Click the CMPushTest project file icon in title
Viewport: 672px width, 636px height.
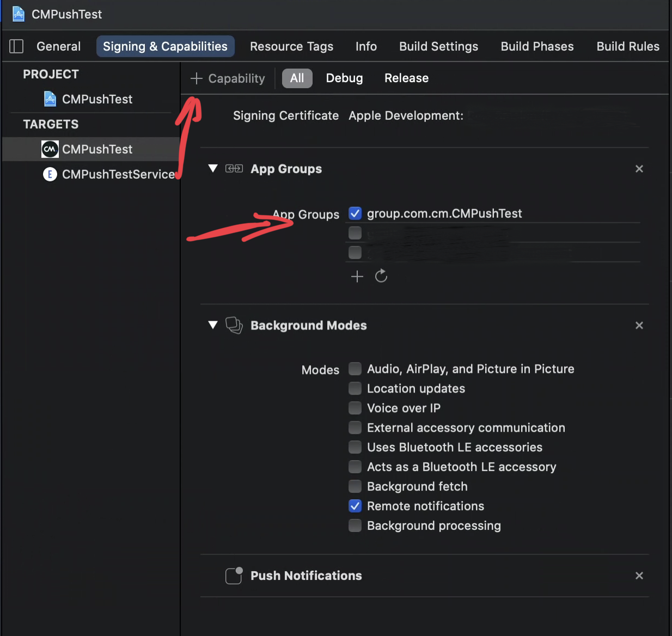(x=19, y=14)
